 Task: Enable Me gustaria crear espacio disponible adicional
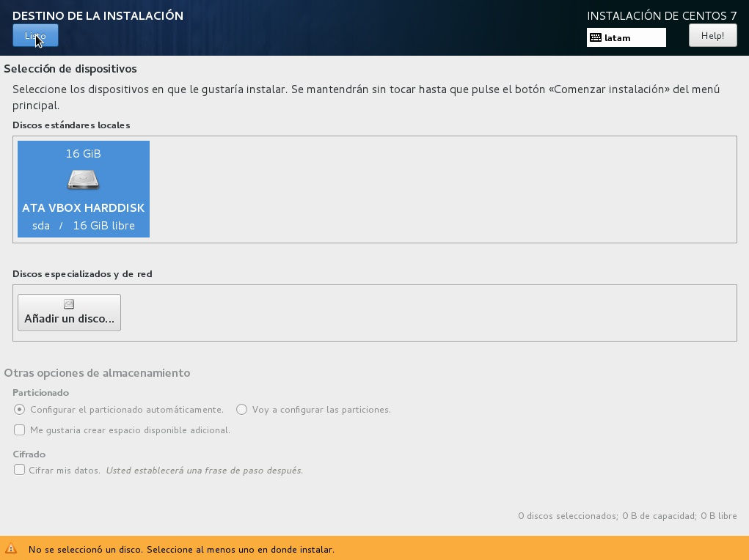[x=20, y=430]
